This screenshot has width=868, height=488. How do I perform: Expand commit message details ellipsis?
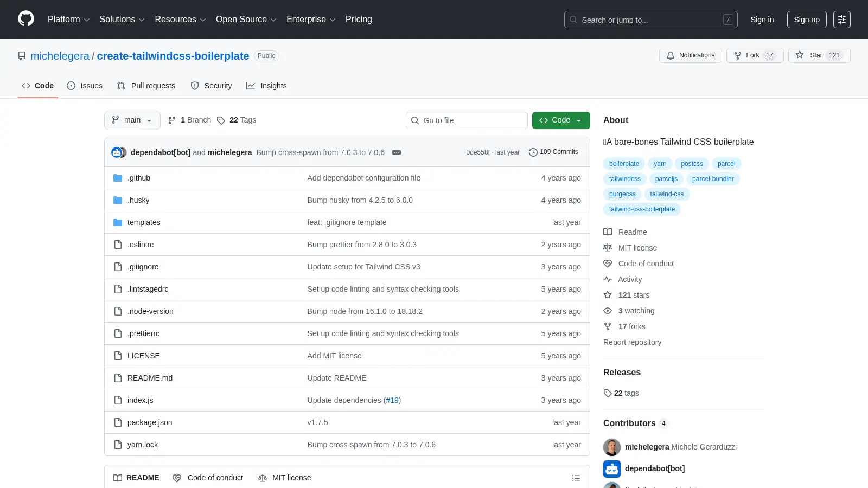click(x=397, y=152)
